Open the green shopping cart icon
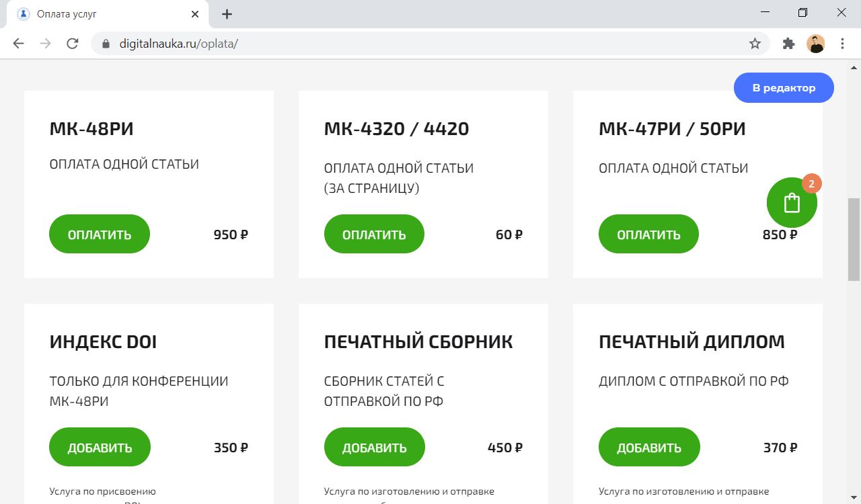 coord(792,203)
